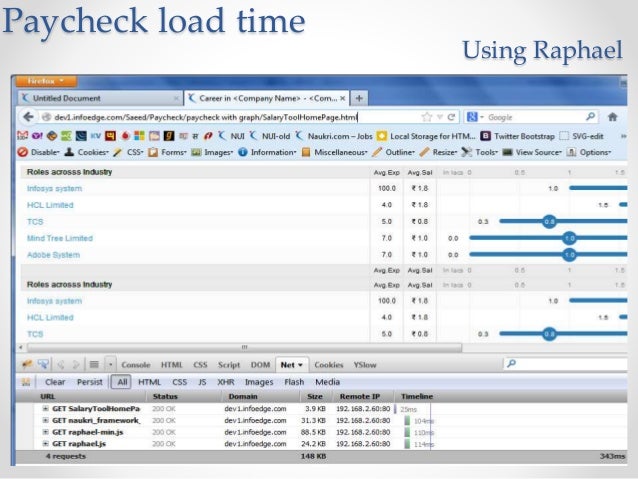This screenshot has width=638, height=479.
Task: Open the Firefox menu dropdown
Action: (47, 80)
